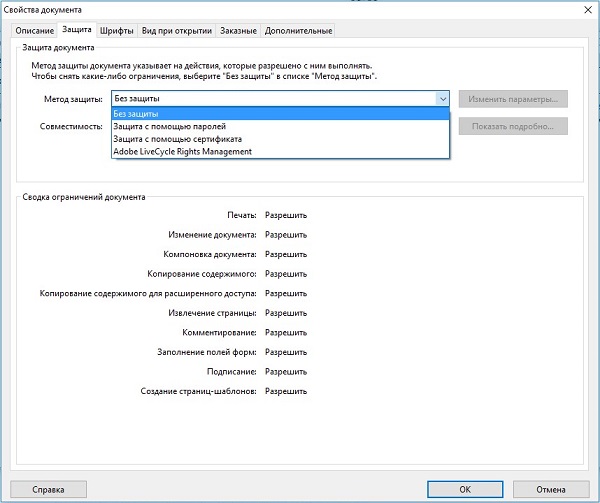This screenshot has width=600, height=503.
Task: Choose Без защиты in the list
Action: pos(280,114)
